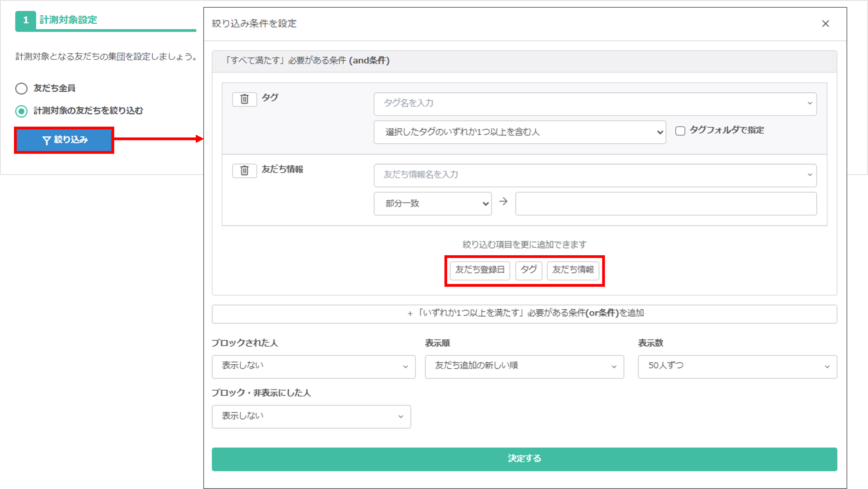
Task: Select the 友だち全員 radio option
Action: 21,89
